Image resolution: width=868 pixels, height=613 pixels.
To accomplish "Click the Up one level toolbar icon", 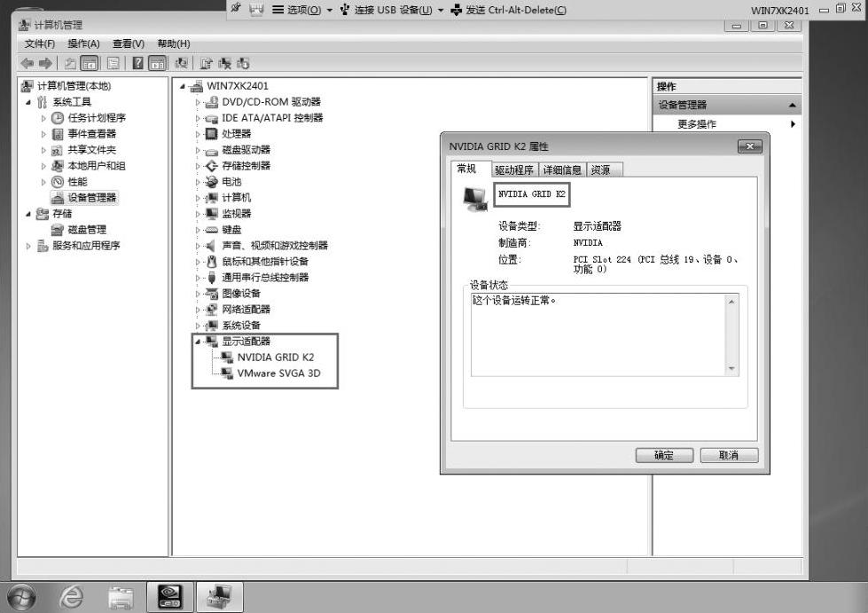I will (x=70, y=64).
